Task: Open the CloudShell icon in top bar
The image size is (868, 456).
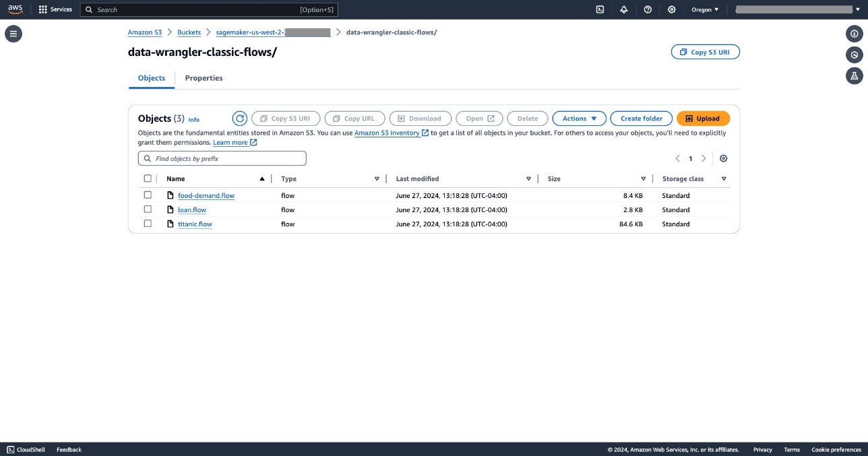Action: (x=600, y=9)
